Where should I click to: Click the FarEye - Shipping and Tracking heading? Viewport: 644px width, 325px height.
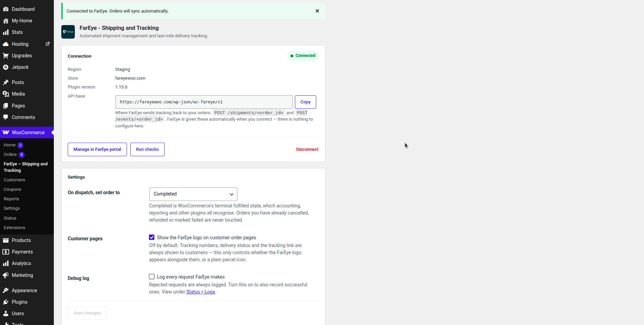(x=119, y=28)
